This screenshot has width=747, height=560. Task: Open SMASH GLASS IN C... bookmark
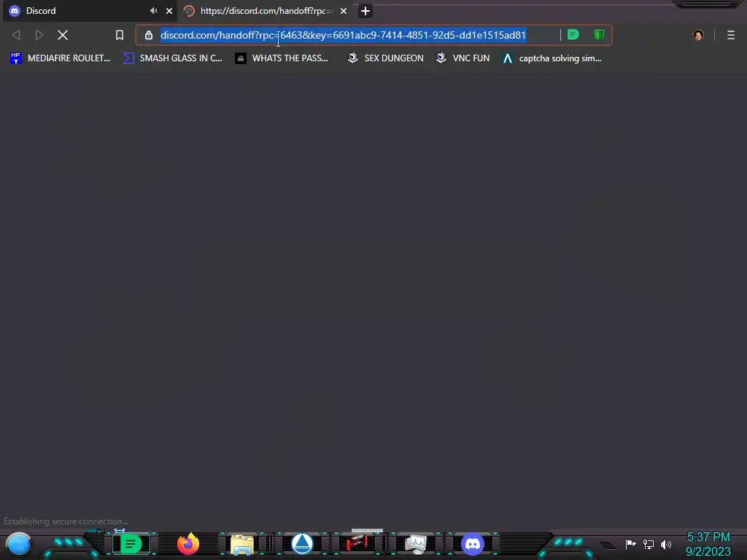[172, 58]
